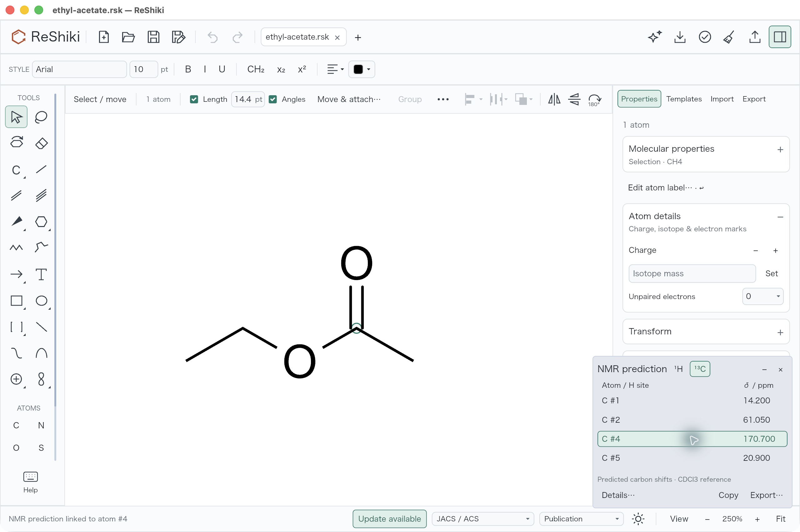
Task: Open file with the folder icon
Action: tap(128, 37)
